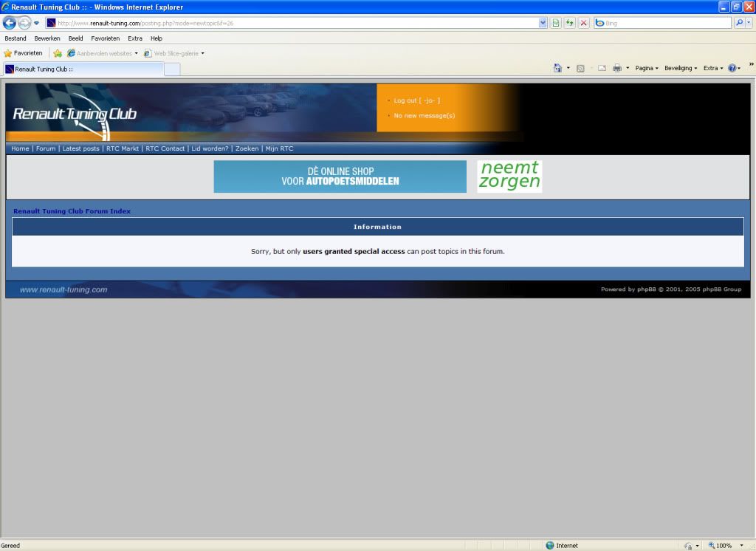
Task: Expand the Print options dropdown arrow
Action: pyautogui.click(x=628, y=68)
